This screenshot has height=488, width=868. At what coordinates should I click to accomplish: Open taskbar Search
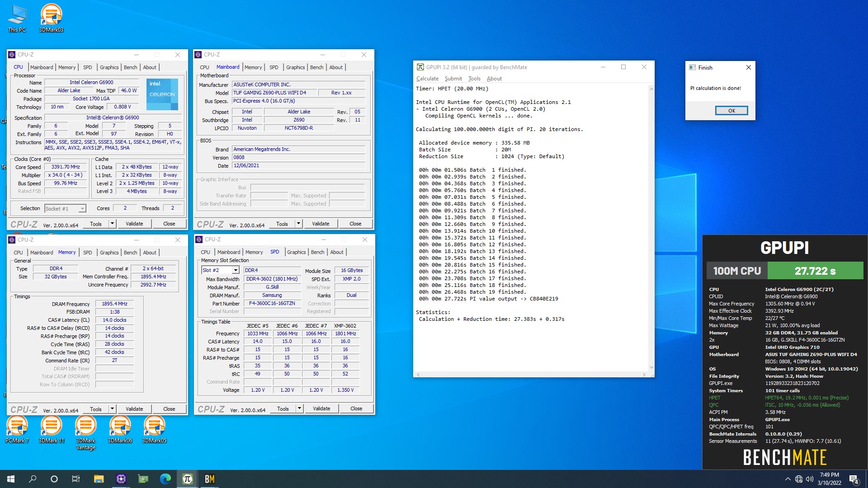click(x=33, y=479)
